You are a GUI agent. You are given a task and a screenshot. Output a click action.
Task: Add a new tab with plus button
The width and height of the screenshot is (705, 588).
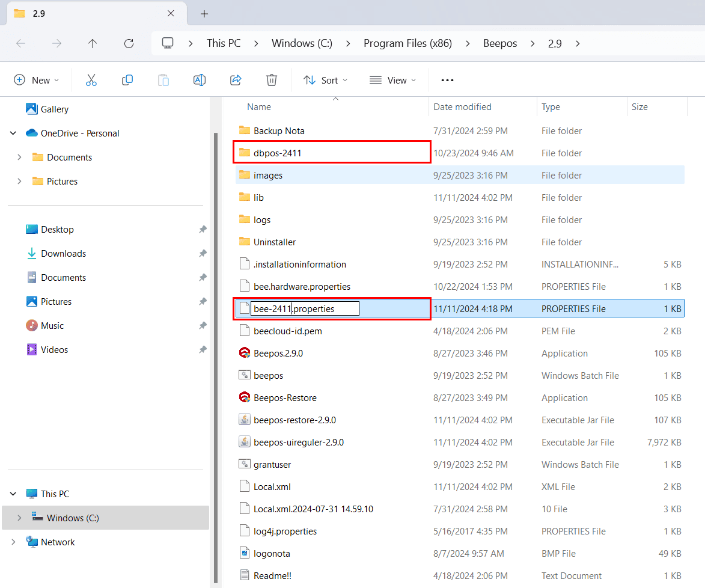pos(204,14)
